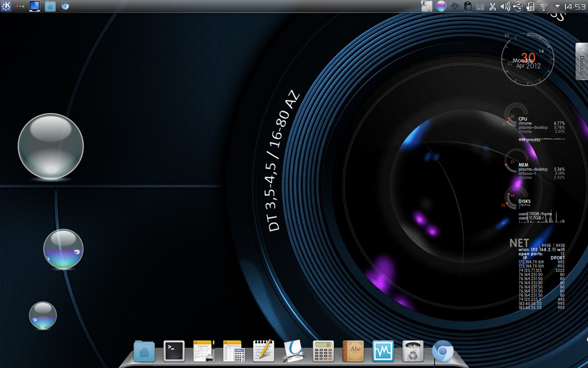The width and height of the screenshot is (588, 368).
Task: Click the '74.125.71.125' connection row
Action: click(542, 270)
